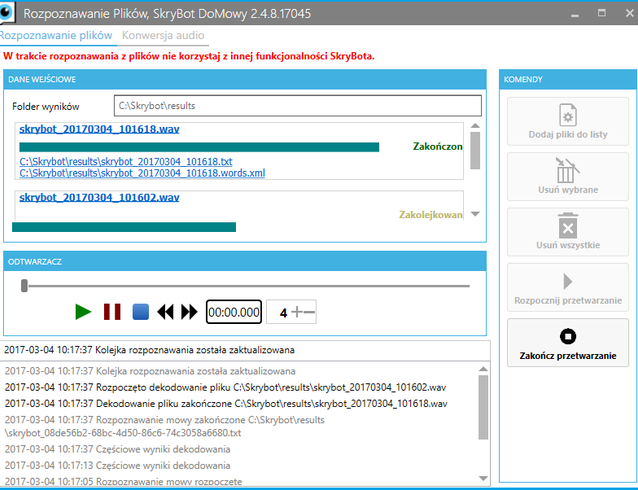Maximize the SkryBot window
This screenshot has height=490, width=638.
602,13
